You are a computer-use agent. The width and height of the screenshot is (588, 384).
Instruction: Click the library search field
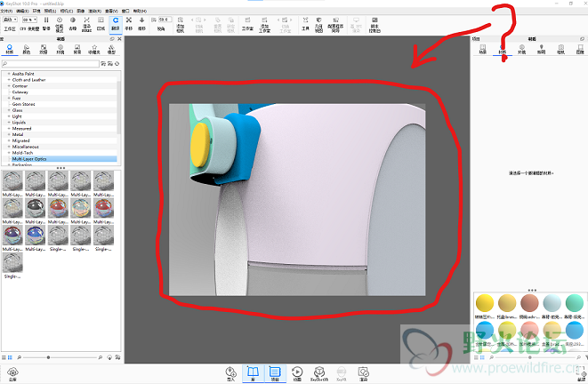(50, 64)
